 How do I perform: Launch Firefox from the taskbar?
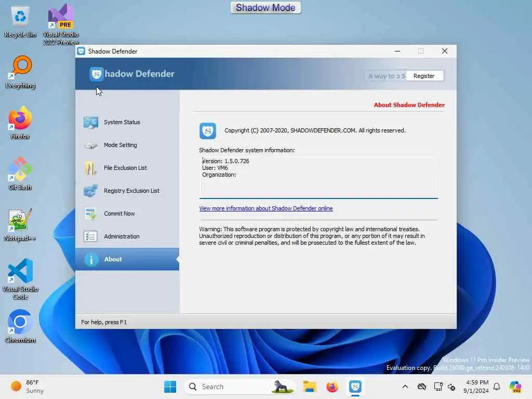[332, 387]
